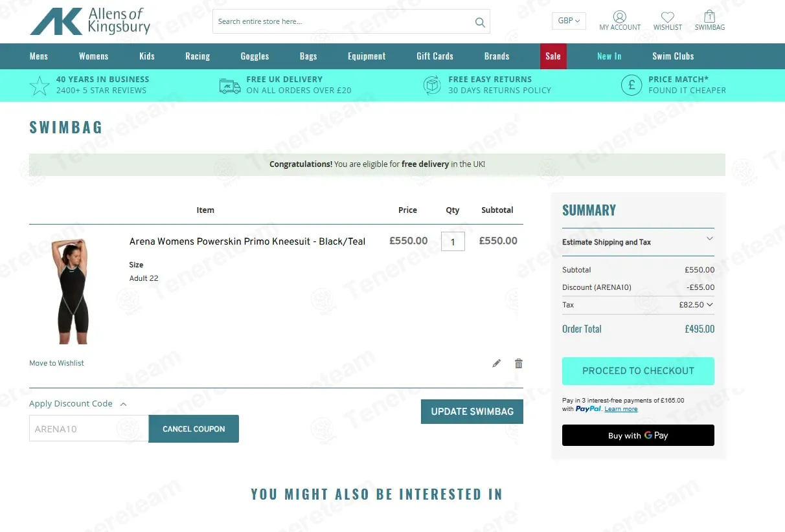This screenshot has width=785, height=532.
Task: Edit item using the pencil icon
Action: point(497,363)
